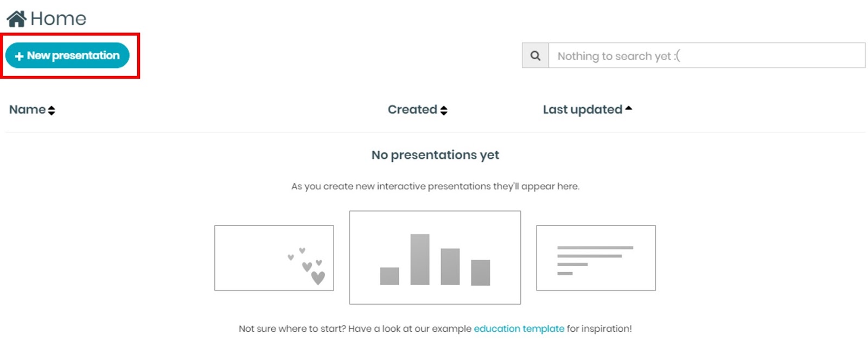Click the tallest bar in chart thumbnail
This screenshot has width=868, height=347.
[x=420, y=259]
